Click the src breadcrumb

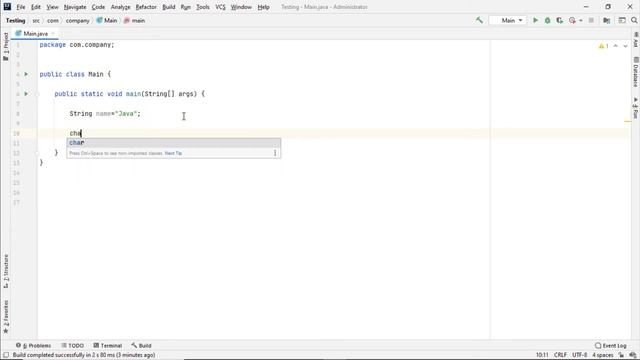[x=36, y=20]
